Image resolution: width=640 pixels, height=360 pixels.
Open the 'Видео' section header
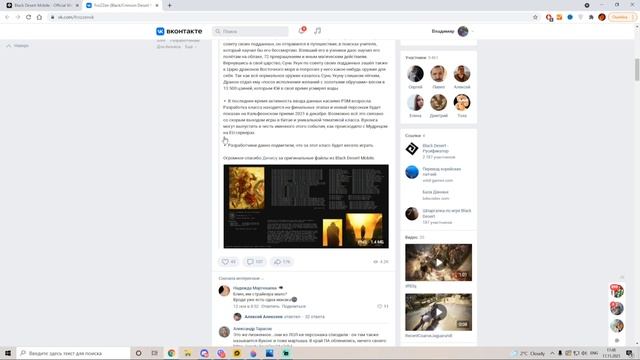pyautogui.click(x=415, y=237)
